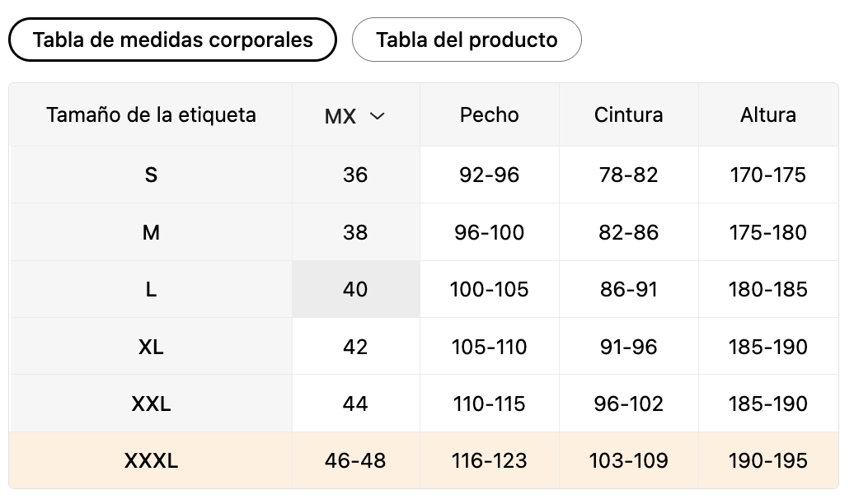Choose the M size row label
The height and width of the screenshot is (504, 854).
151,232
